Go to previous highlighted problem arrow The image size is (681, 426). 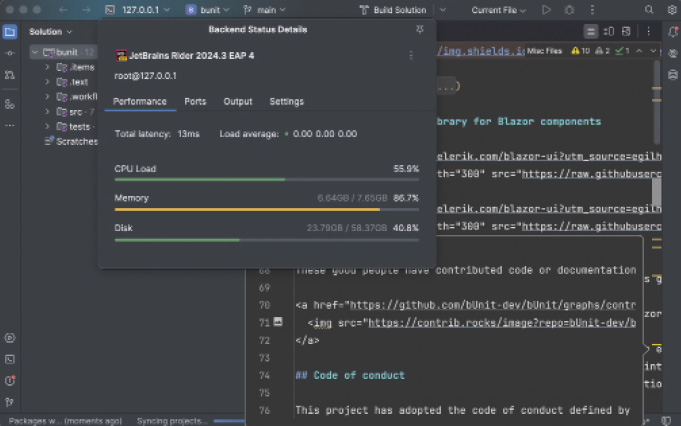pyautogui.click(x=639, y=51)
